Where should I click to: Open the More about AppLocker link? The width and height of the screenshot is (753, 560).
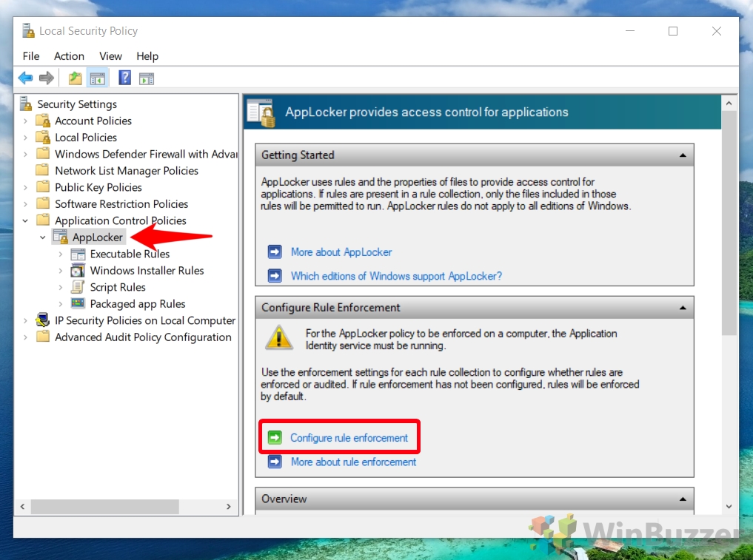click(341, 252)
